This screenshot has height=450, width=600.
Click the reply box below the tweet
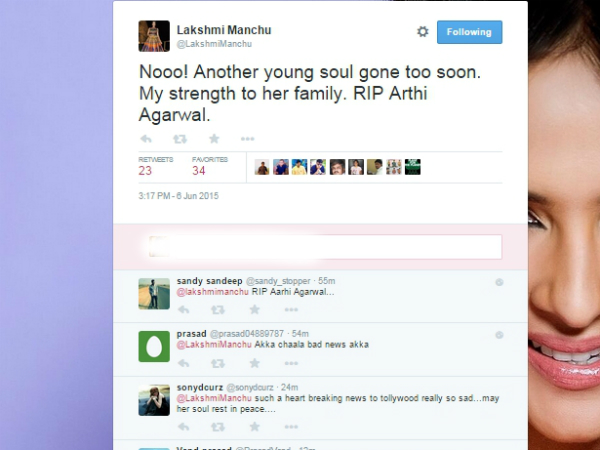[325, 247]
